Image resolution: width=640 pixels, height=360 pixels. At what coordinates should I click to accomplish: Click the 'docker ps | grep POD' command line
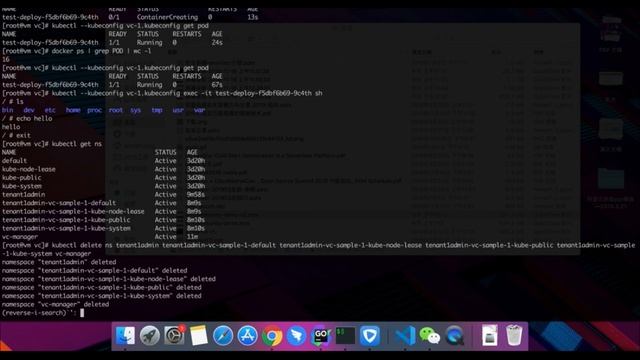point(77,51)
